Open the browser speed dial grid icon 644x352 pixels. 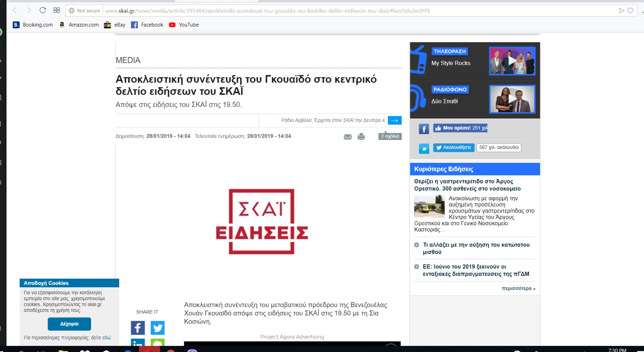click(57, 10)
